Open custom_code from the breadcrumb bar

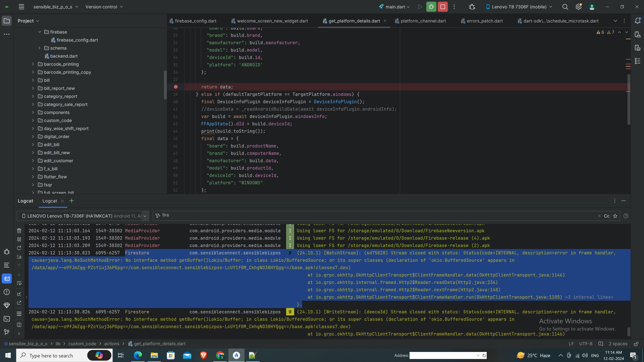click(82, 344)
